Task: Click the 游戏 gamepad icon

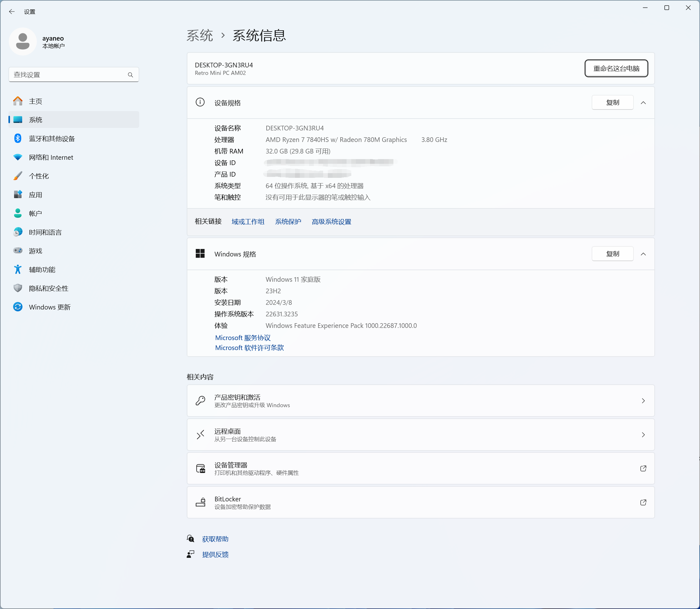Action: click(18, 251)
